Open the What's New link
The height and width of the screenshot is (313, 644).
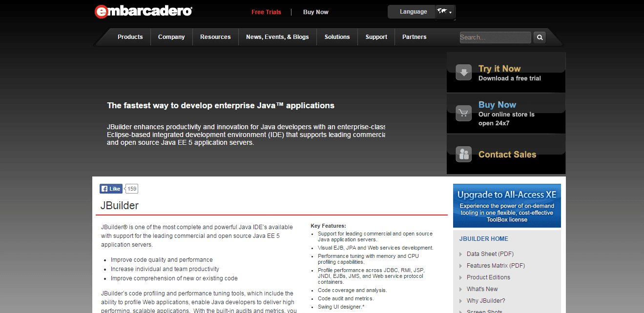[482, 289]
